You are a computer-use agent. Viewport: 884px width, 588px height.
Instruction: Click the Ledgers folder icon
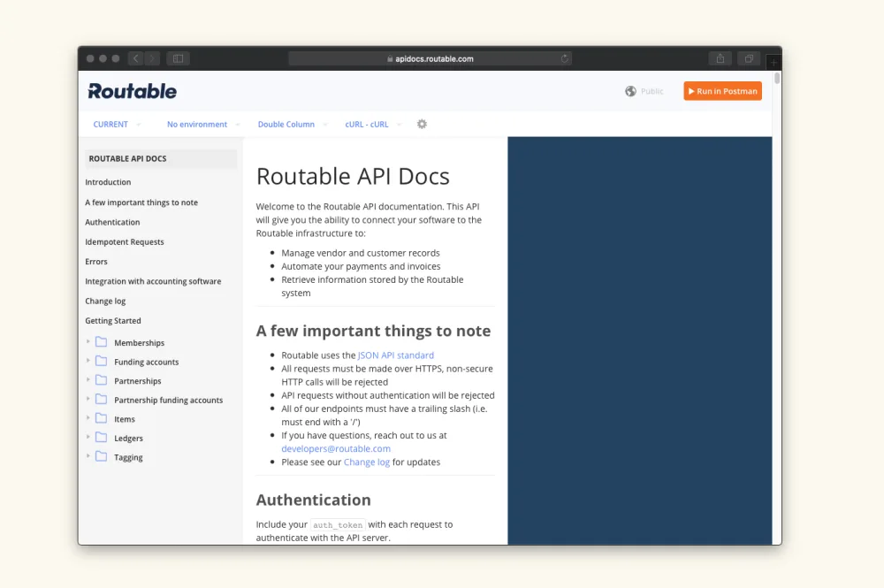101,438
